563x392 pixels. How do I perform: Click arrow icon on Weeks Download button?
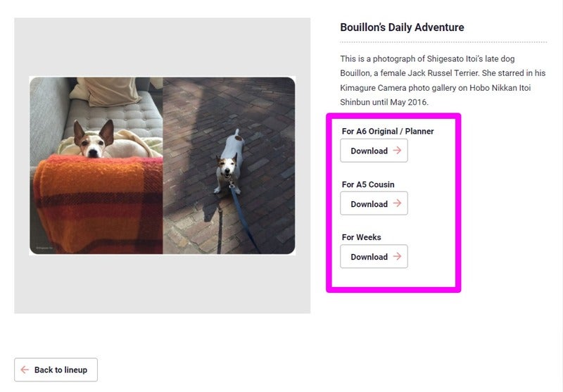pyautogui.click(x=398, y=256)
